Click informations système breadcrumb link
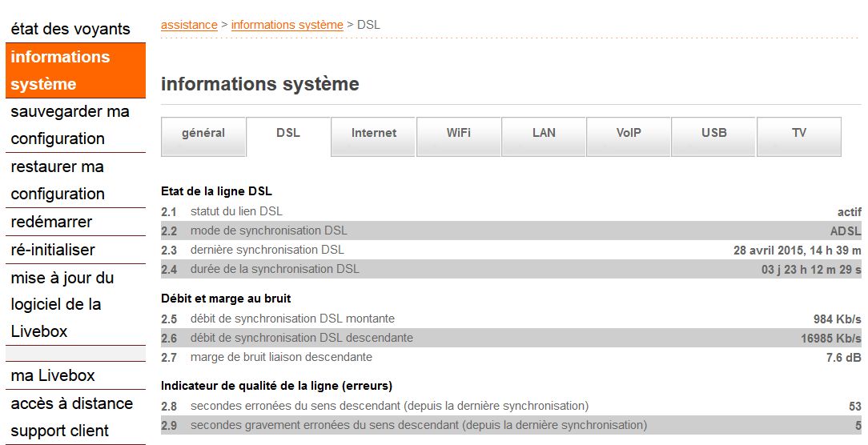This screenshot has width=868, height=445. pyautogui.click(x=287, y=25)
